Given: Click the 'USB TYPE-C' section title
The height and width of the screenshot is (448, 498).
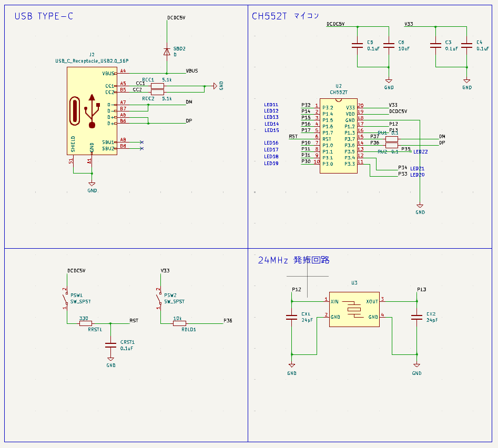Looking at the screenshot, I should [x=44, y=16].
